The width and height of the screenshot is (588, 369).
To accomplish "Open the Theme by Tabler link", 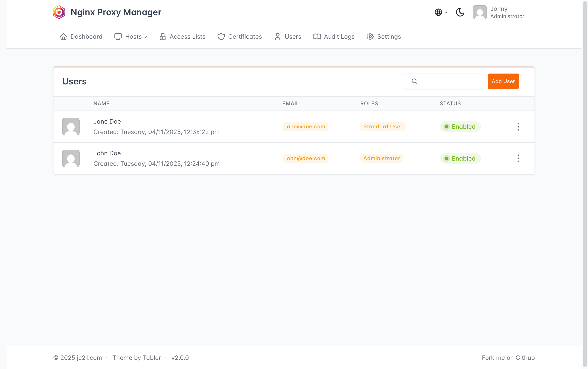I will 137,358.
